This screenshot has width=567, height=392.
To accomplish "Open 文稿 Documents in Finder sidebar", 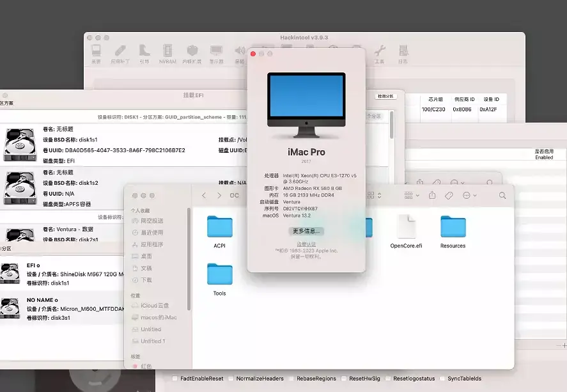I will coord(146,269).
